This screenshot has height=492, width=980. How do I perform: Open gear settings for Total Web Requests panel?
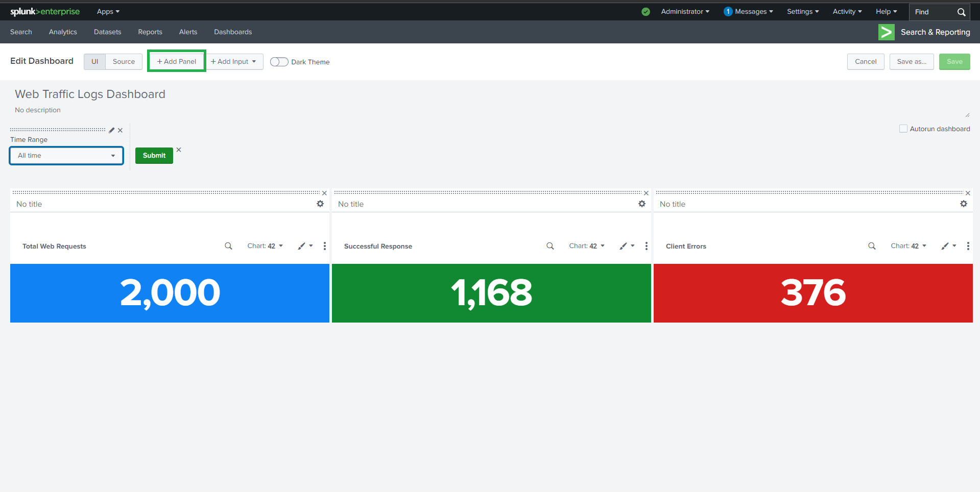[x=320, y=204]
